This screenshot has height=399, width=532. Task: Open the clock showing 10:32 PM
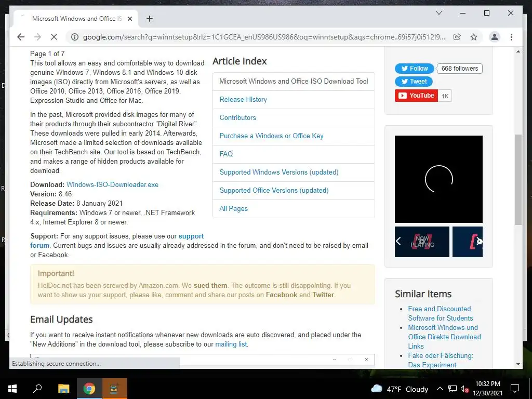[487, 389]
